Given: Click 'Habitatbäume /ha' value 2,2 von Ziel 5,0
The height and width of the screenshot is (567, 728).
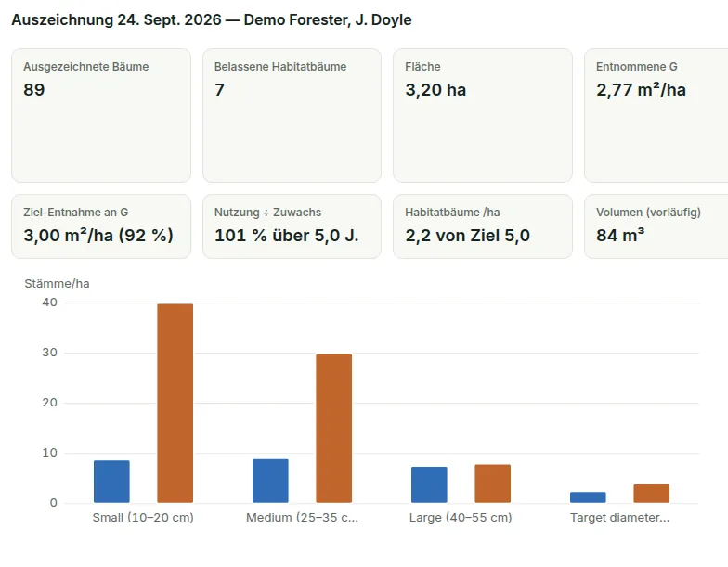Looking at the screenshot, I should click(x=468, y=236).
